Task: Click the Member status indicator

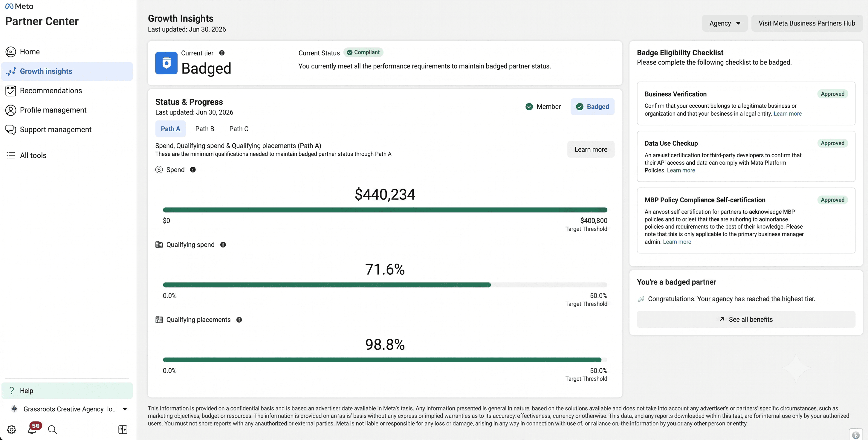Action: tap(543, 106)
